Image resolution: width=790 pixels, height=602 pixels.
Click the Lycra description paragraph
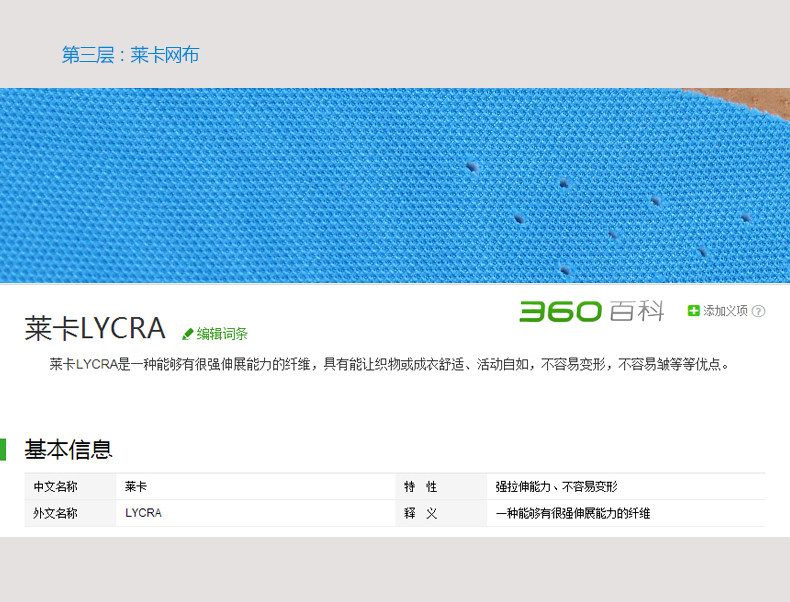[x=389, y=364]
